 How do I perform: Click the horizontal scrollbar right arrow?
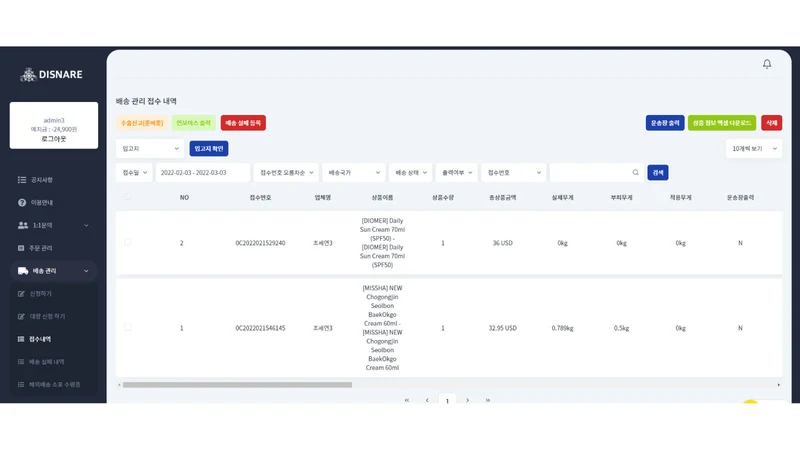[x=779, y=385]
